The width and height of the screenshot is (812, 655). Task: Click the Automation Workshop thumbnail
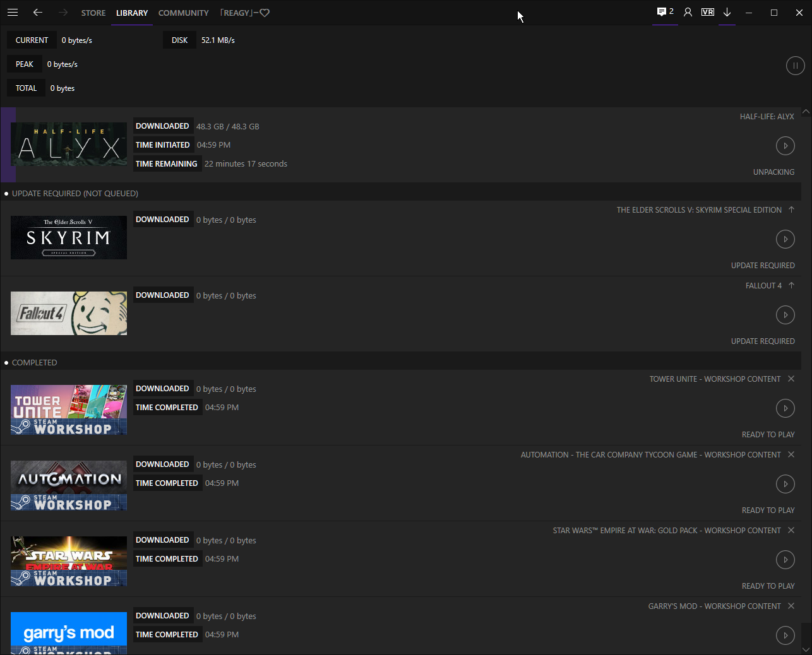pos(69,486)
